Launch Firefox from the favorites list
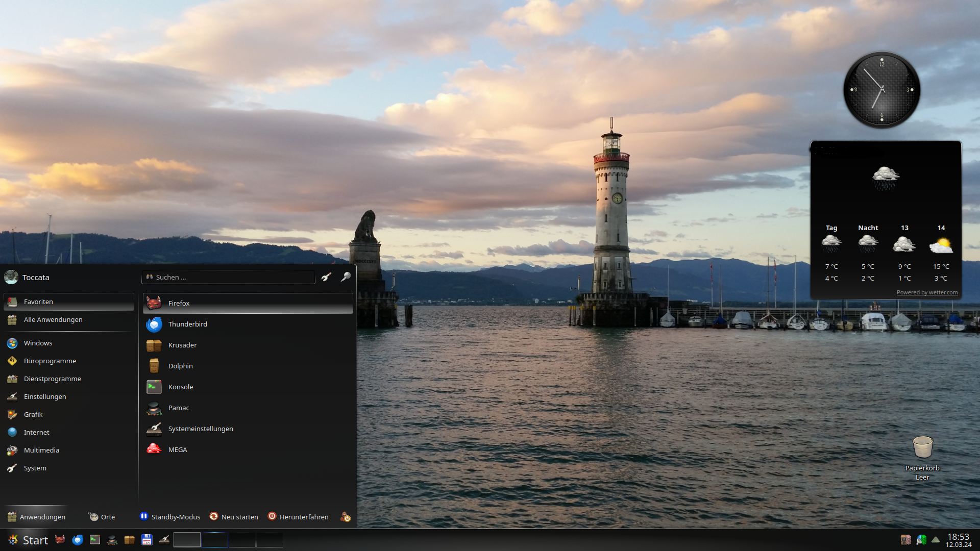 (179, 303)
